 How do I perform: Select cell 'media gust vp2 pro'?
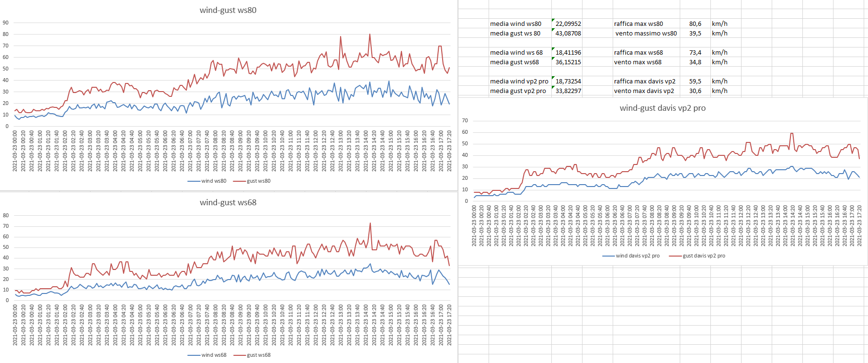[520, 91]
